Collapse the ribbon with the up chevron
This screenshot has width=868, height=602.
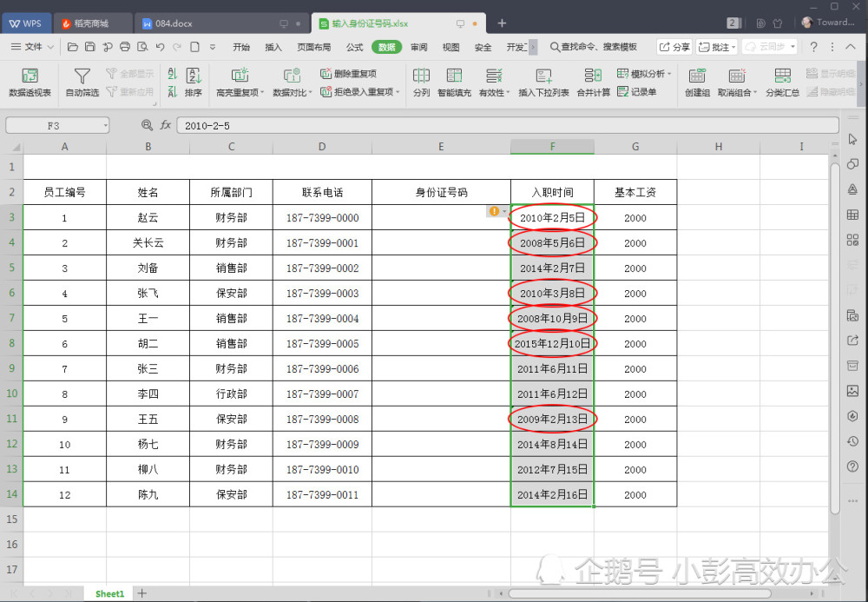[x=851, y=47]
